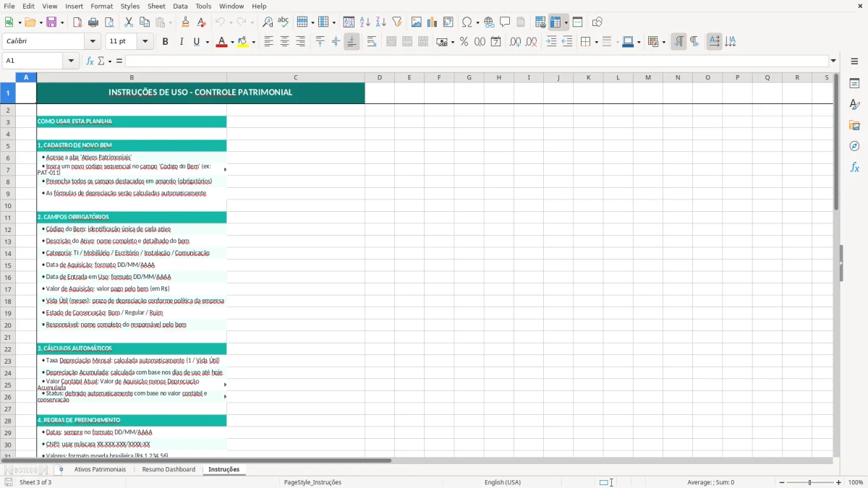868x488 pixels.
Task: Expand the borders dropdown arrow
Action: pos(595,42)
